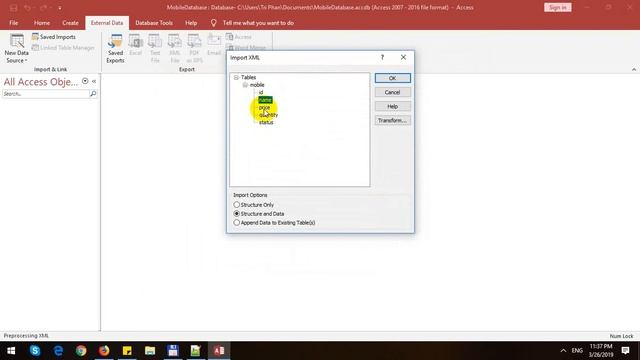Close the Import XML dialog
Screen dimensions: 640x360
(403, 58)
